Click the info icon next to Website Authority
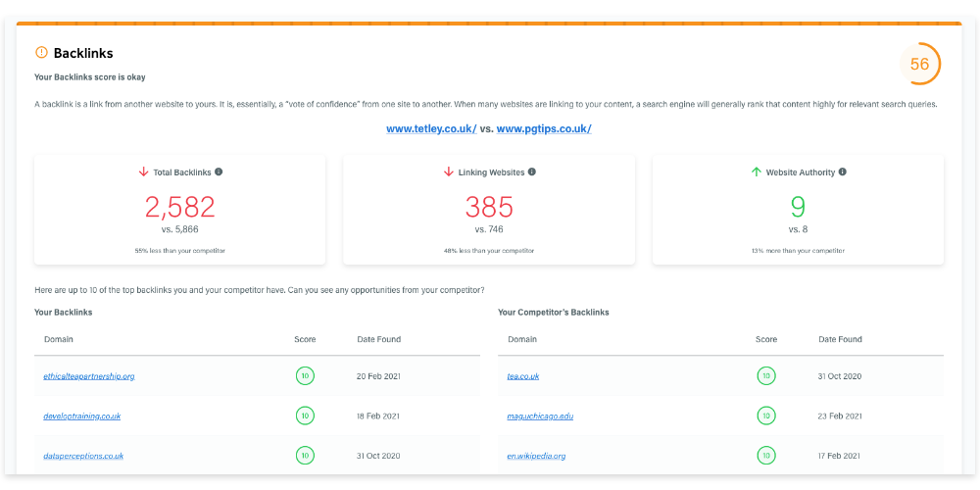 click(843, 171)
